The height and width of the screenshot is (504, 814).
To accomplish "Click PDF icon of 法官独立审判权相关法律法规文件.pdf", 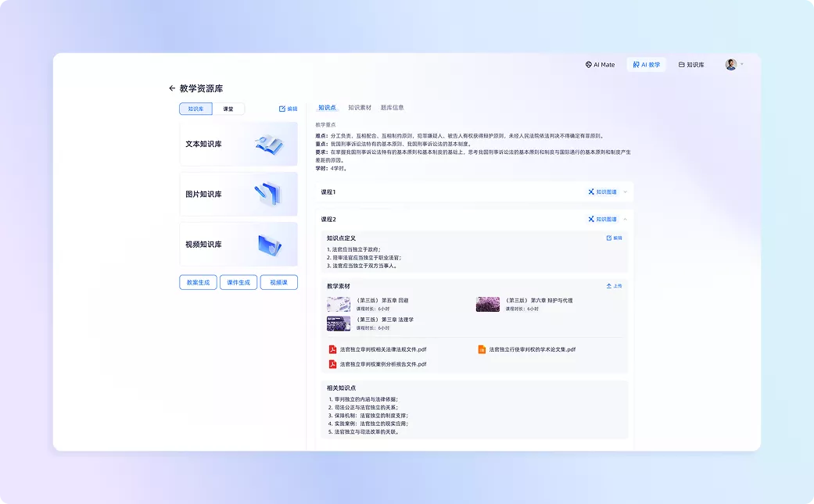I will point(332,349).
